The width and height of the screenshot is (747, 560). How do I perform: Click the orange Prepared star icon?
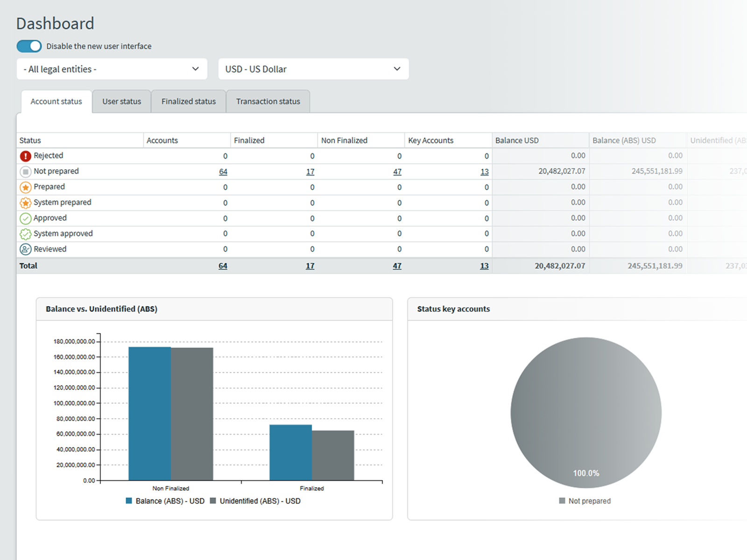point(25,187)
